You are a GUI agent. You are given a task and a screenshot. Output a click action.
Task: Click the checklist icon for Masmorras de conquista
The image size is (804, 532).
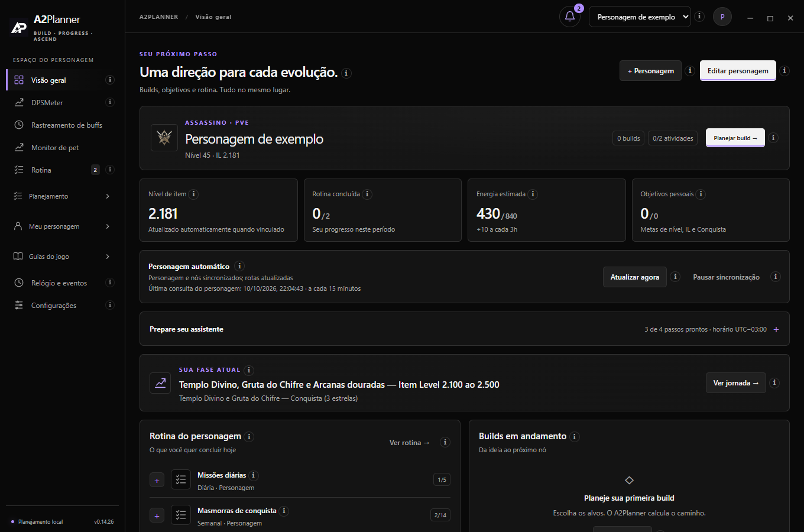coord(181,515)
